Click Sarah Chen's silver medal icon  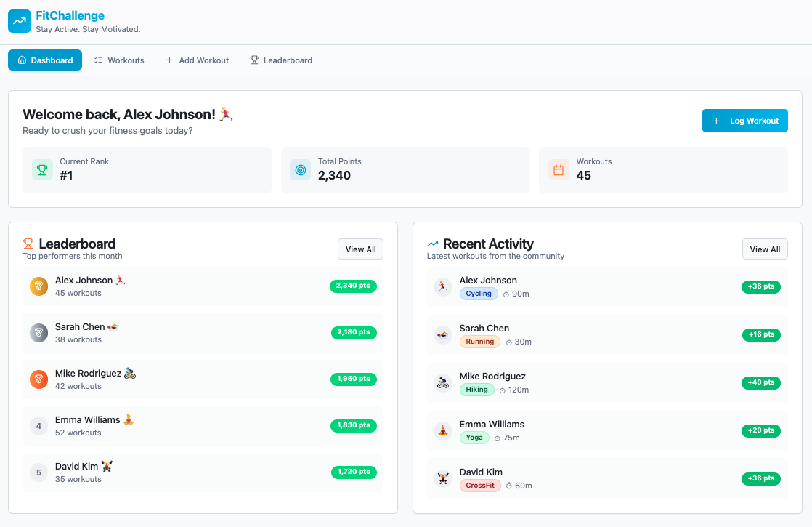[x=39, y=333]
